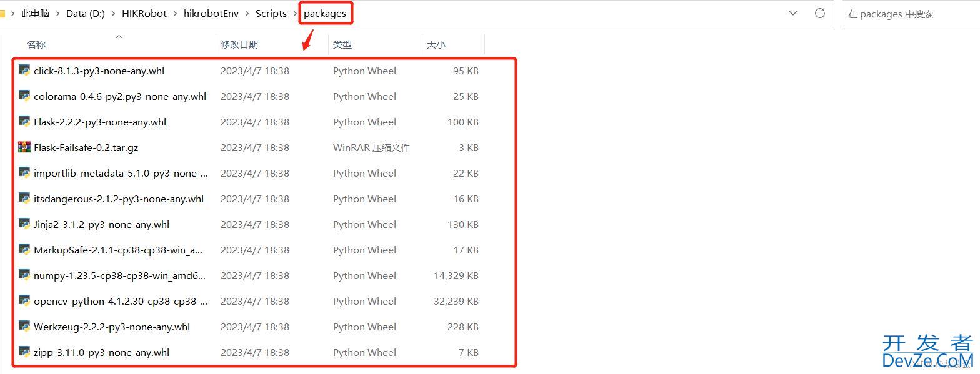Viewport: 980px width, 374px height.
Task: Click the 17 KB size of MarkupSafe
Action: (466, 250)
